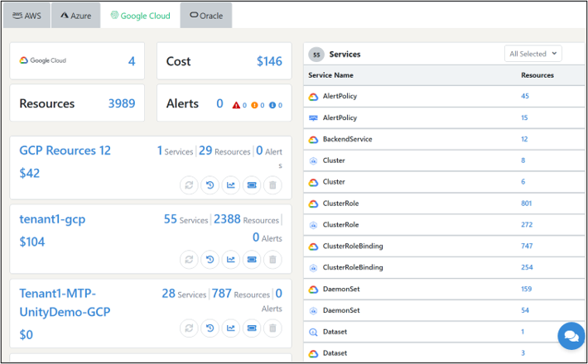The height and width of the screenshot is (364, 588).
Task: Click the Resources total 3989
Action: coord(122,103)
